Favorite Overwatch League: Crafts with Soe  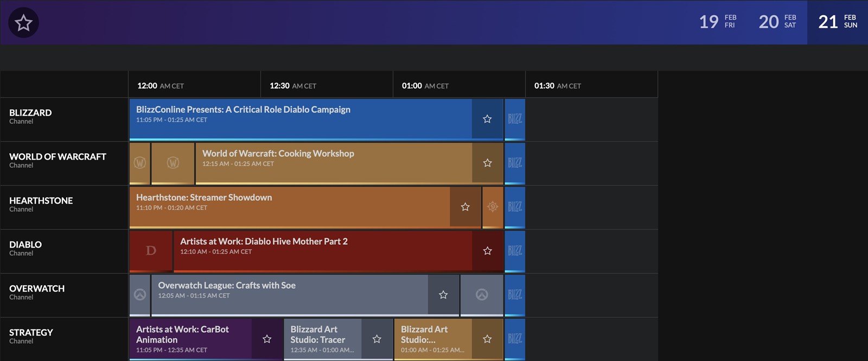pyautogui.click(x=443, y=295)
